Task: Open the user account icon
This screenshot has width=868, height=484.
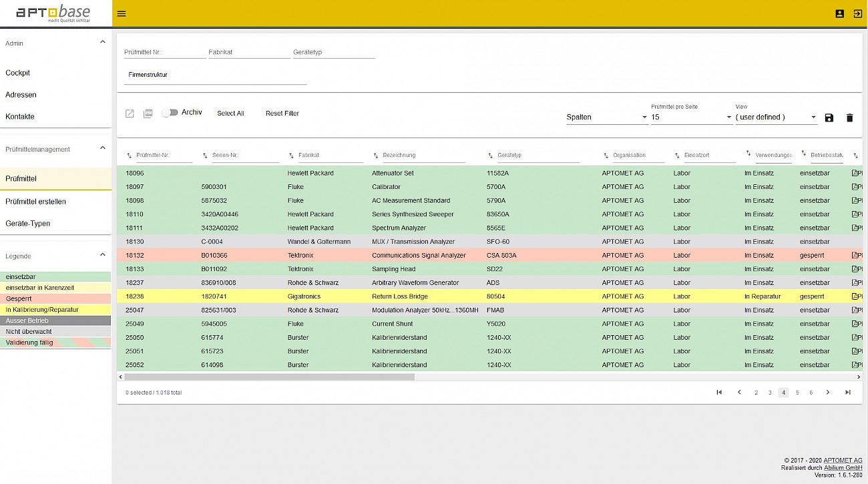Action: (x=840, y=13)
